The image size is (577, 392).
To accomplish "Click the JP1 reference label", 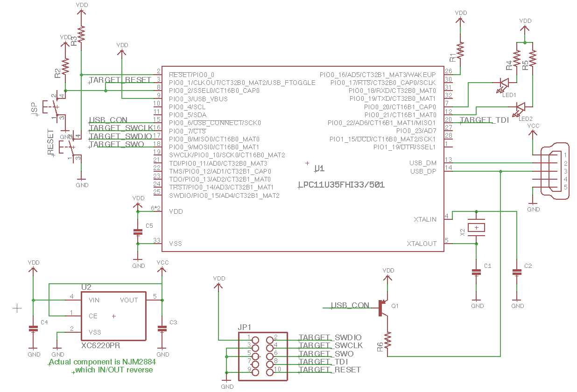I will coord(245,328).
